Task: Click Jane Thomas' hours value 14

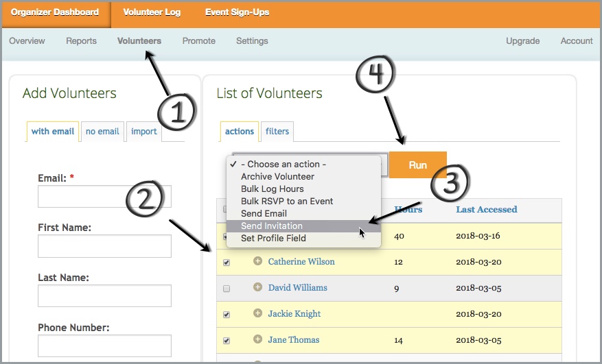Action: 399,340
